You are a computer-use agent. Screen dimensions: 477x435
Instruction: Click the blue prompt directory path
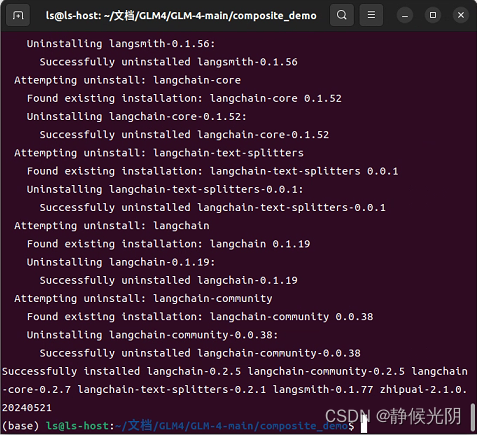pos(232,426)
